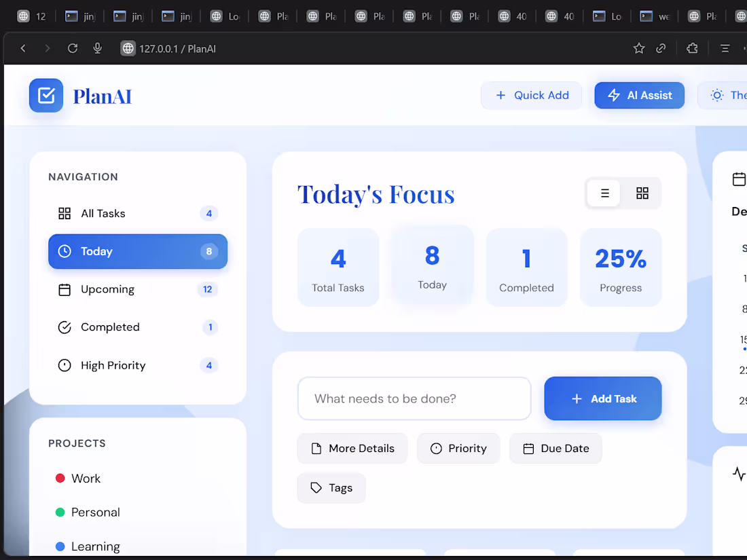Click the blue Learning color dot

click(x=60, y=546)
